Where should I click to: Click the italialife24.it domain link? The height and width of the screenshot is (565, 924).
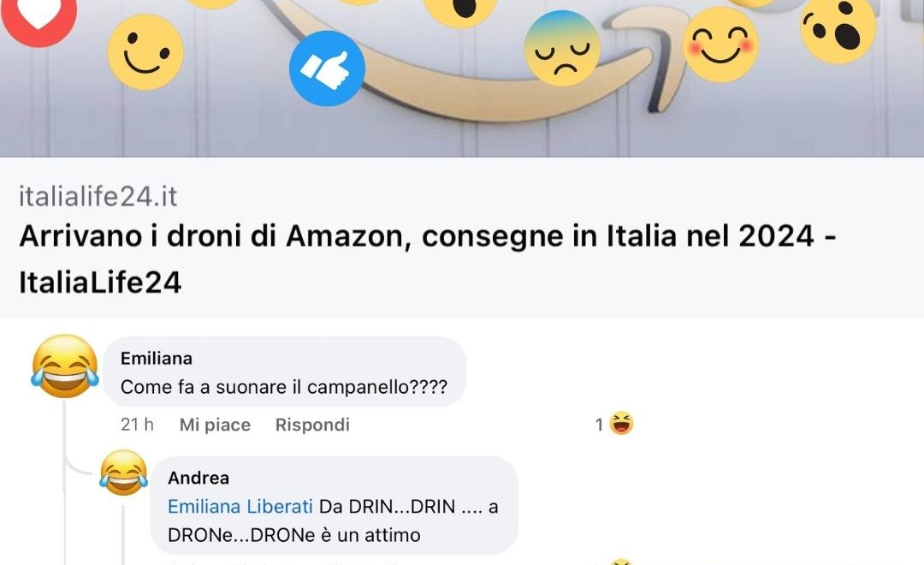pos(98,196)
